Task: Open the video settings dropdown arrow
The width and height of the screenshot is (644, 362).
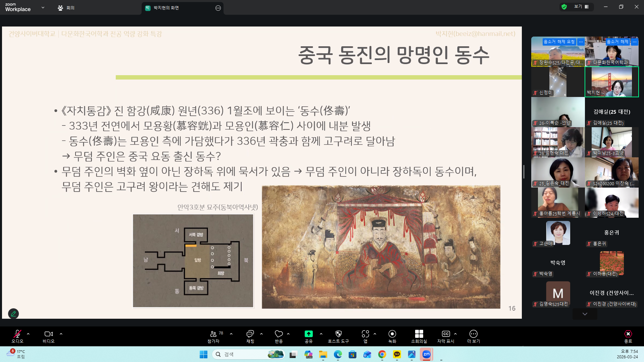Action: tap(61, 333)
